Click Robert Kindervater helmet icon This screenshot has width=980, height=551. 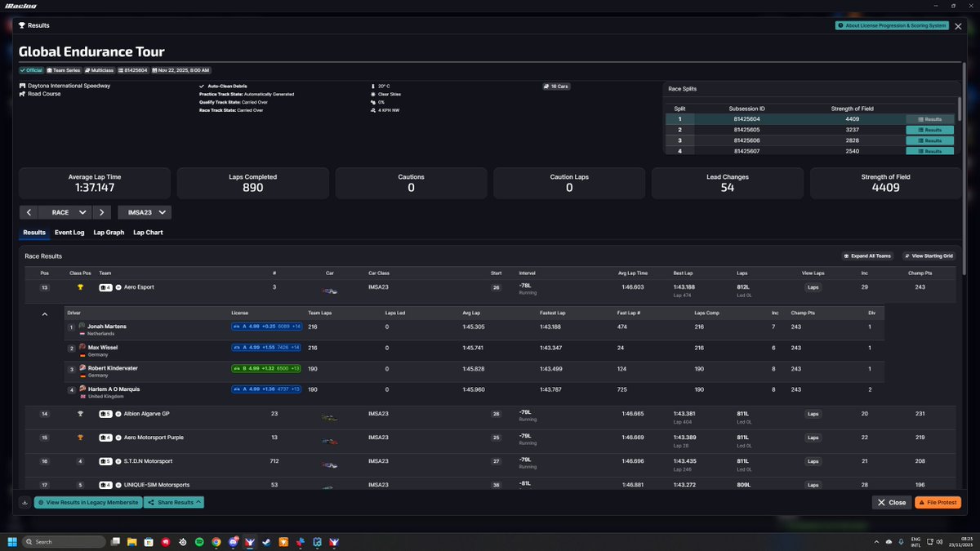(82, 368)
